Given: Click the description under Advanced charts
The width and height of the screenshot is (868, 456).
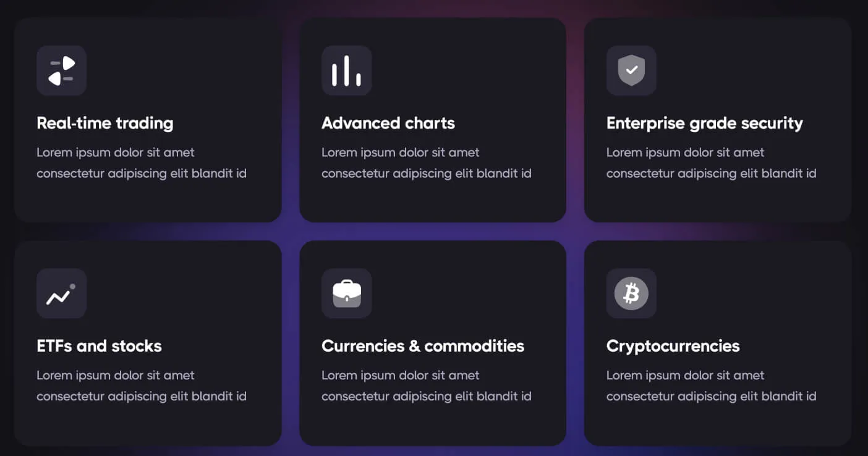Looking at the screenshot, I should coord(426,163).
